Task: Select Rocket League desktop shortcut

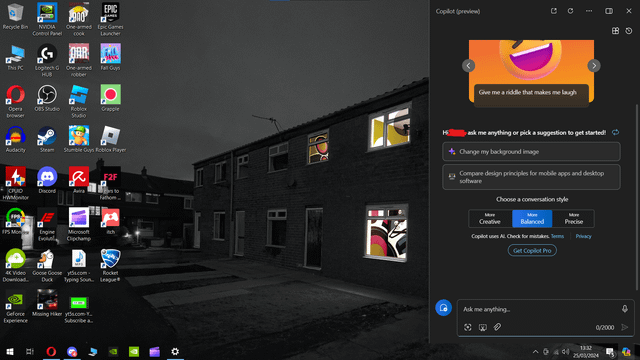Action: pos(110,265)
